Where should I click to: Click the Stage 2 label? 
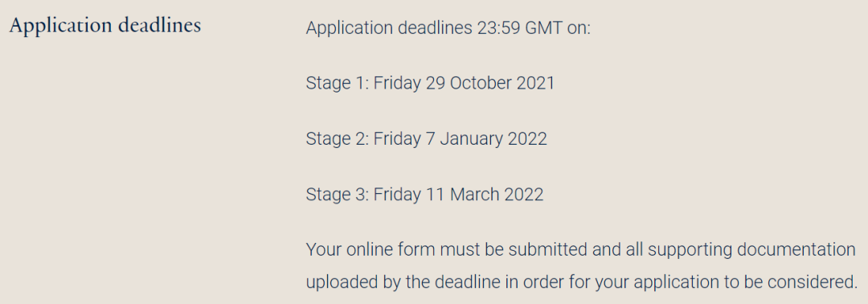(337, 138)
